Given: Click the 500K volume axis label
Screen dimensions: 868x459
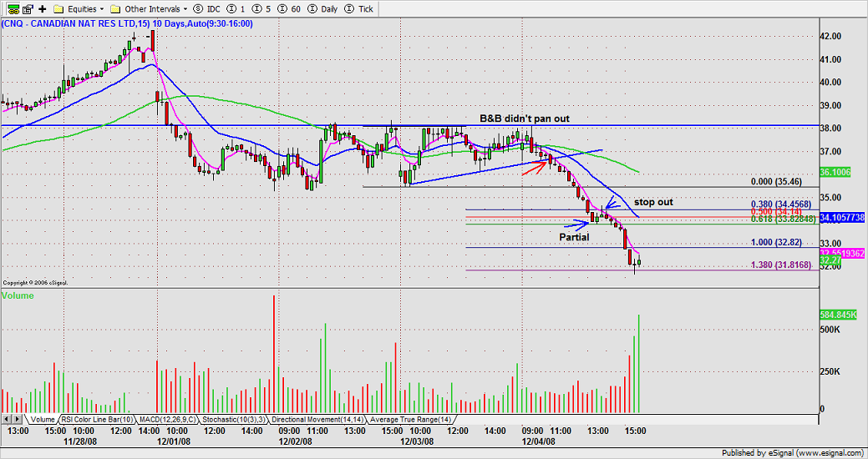Looking at the screenshot, I should coord(830,330).
